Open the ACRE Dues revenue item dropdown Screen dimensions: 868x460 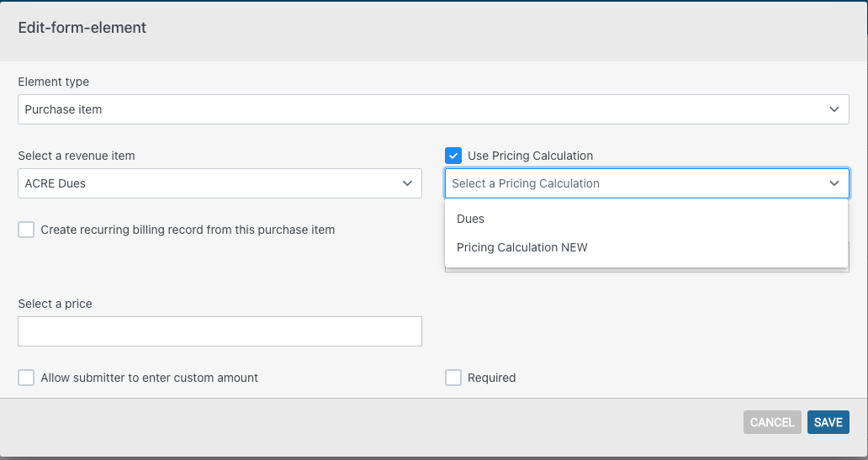tap(220, 183)
